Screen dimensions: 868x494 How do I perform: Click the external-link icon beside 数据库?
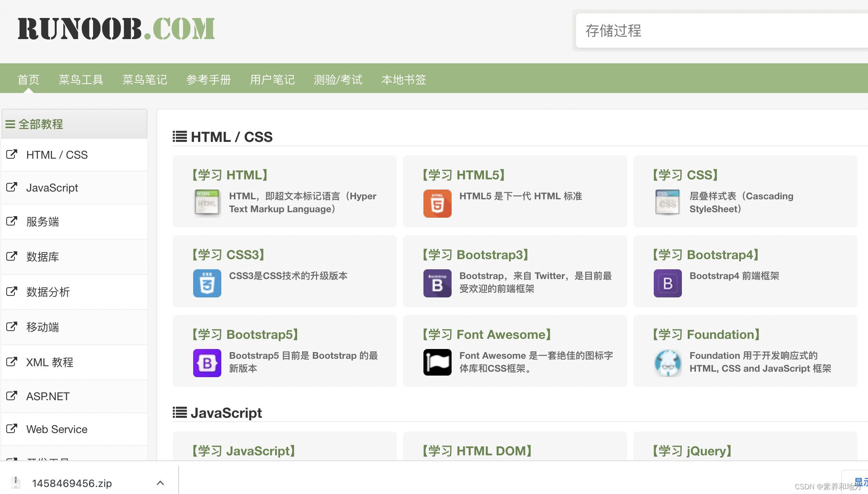(12, 256)
